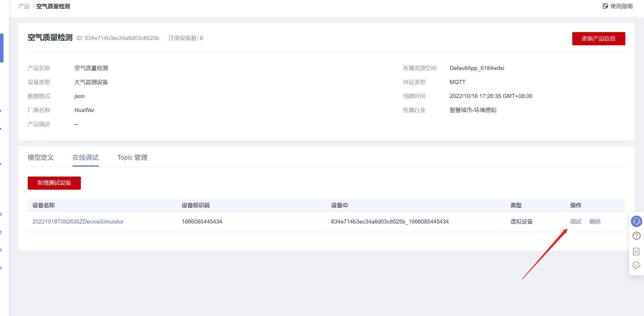Open the headset customer service icon
This screenshot has height=316, width=644.
pyautogui.click(x=636, y=221)
